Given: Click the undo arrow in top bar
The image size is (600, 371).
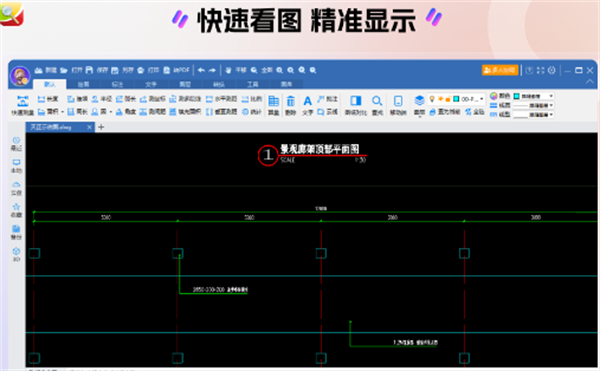Looking at the screenshot, I should pos(201,70).
